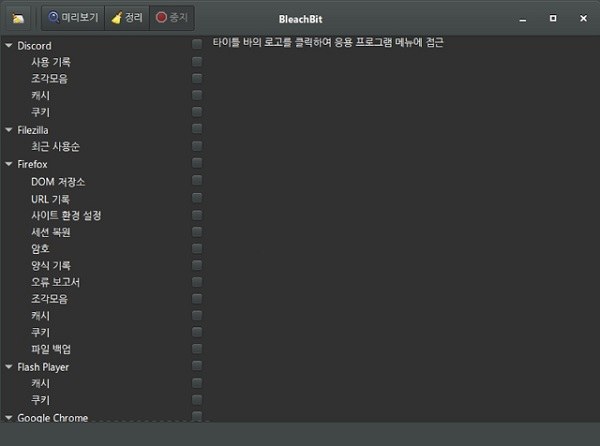Viewport: 600px width, 446px height.
Task: Check Discord 사용 기록 checkbox
Action: click(x=197, y=61)
